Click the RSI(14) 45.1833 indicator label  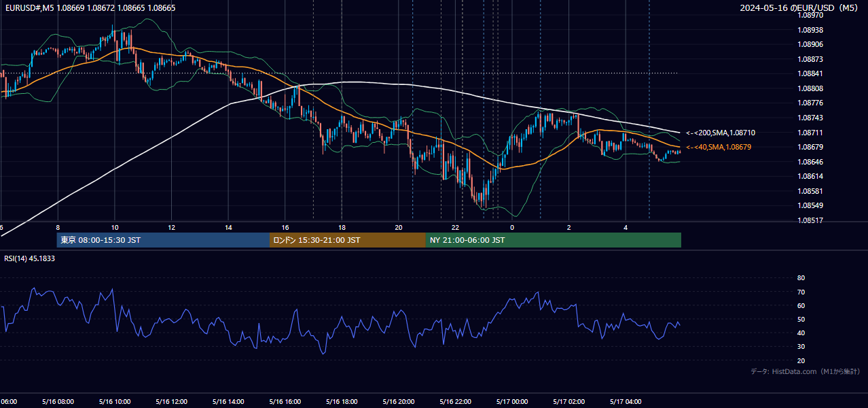point(30,258)
